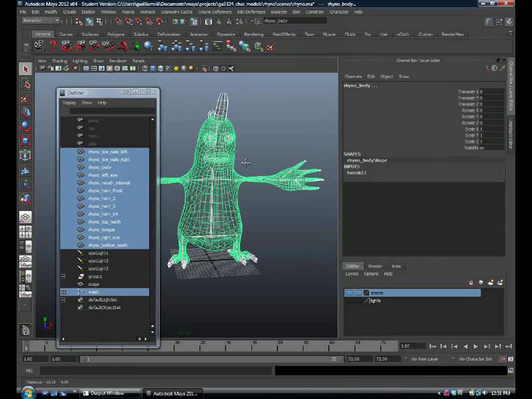Select the arrow Select tool
Image resolution: width=532 pixels, height=399 pixels.
25,69
